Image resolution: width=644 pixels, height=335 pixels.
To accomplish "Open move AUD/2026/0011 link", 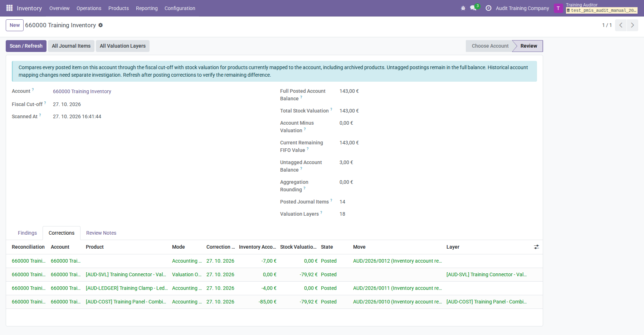I will click(x=397, y=288).
